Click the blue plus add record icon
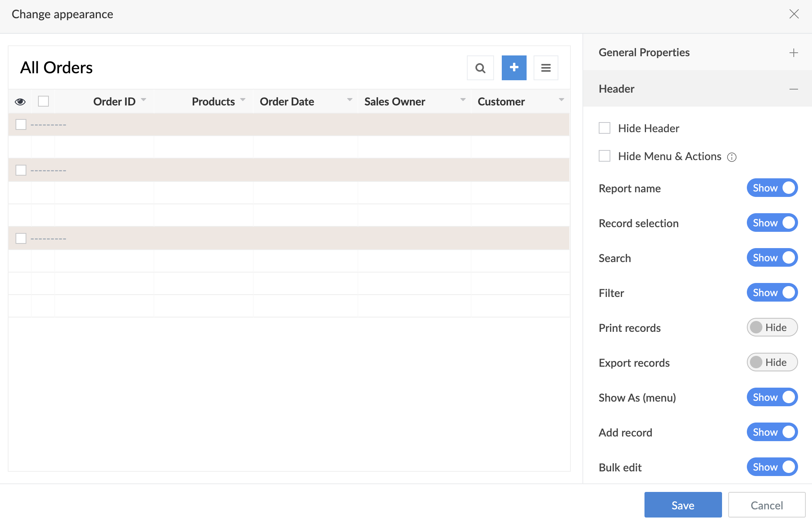Image resolution: width=812 pixels, height=521 pixels. click(514, 68)
